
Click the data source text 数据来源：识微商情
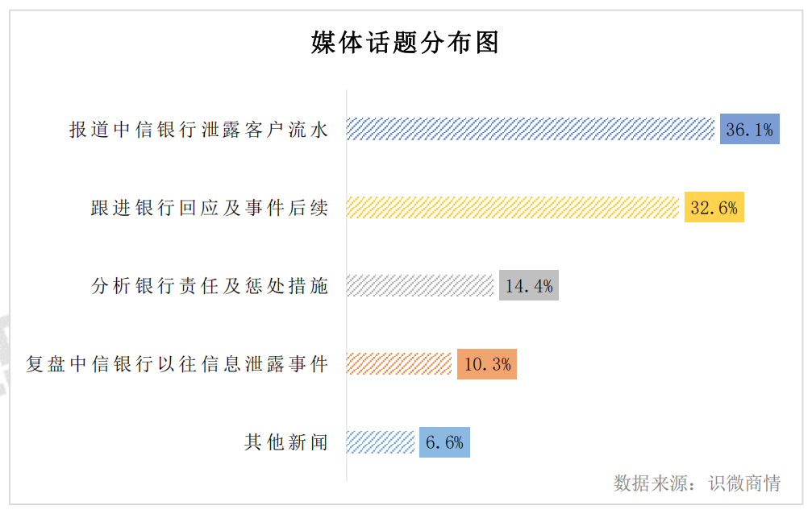click(697, 483)
